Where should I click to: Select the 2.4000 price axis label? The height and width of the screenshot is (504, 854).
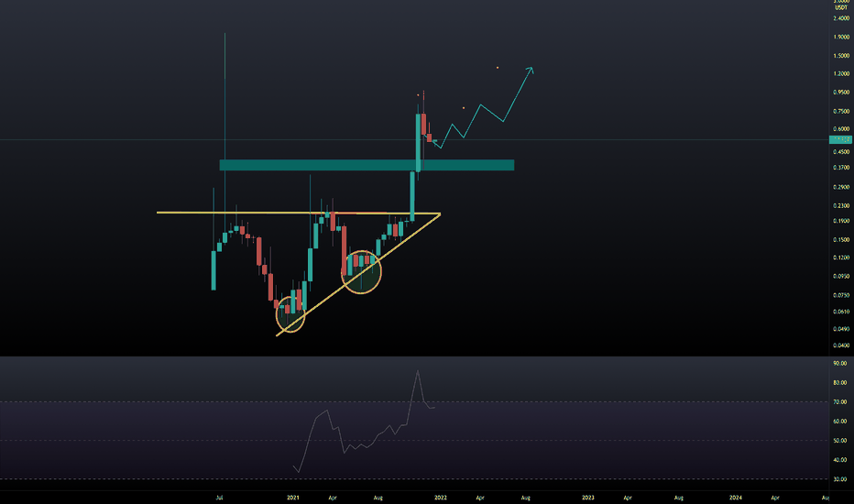(x=841, y=18)
